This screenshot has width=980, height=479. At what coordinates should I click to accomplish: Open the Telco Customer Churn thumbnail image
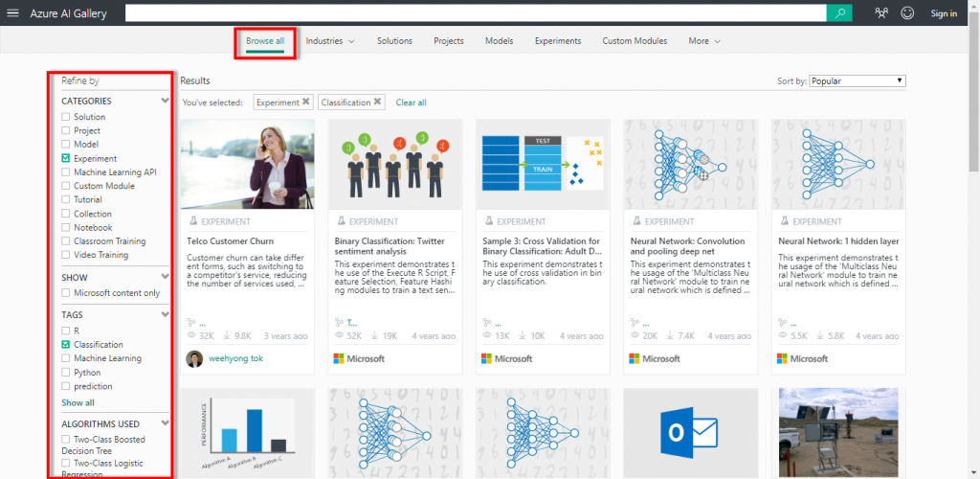[248, 164]
